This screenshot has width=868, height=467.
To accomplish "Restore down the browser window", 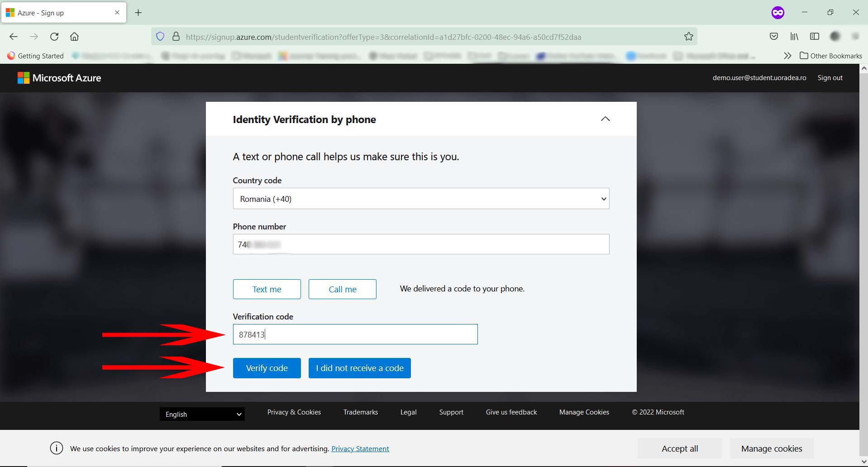I will click(830, 12).
